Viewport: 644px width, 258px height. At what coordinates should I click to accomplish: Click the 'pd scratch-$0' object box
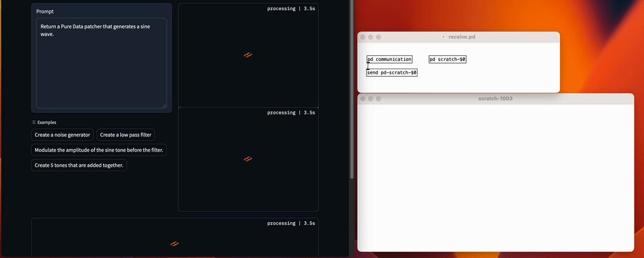(x=448, y=60)
